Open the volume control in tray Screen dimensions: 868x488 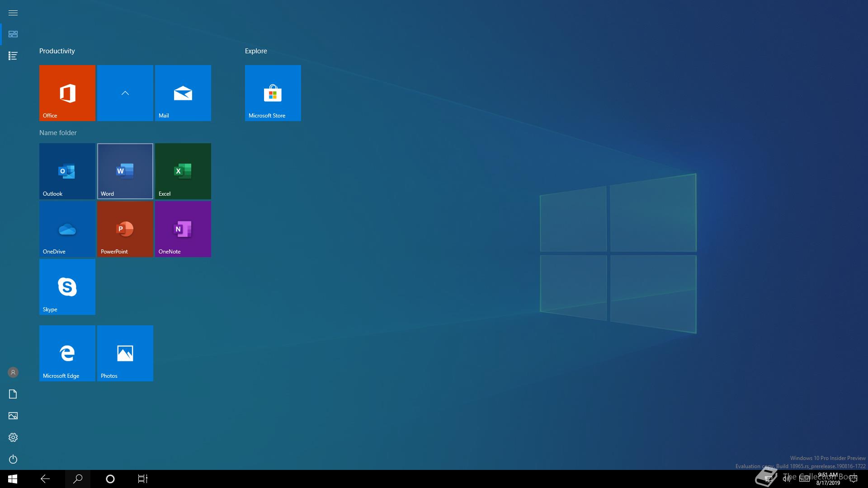(x=787, y=479)
